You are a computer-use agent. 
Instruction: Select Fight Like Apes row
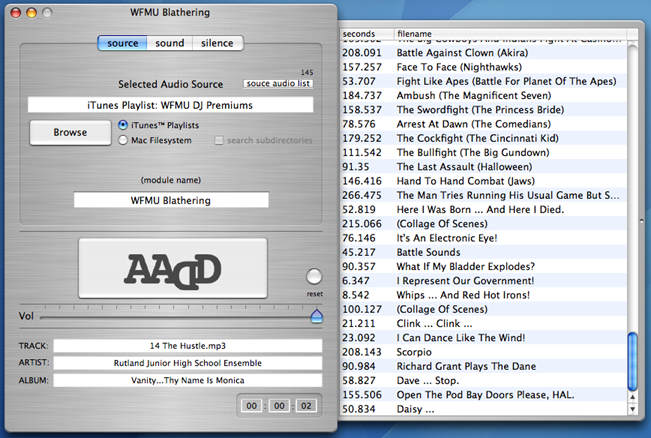483,81
